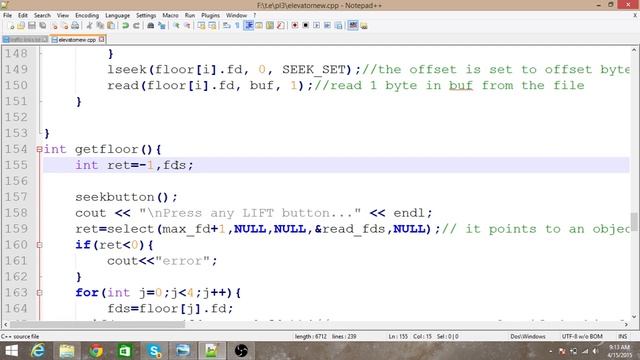Cut selection with the scissors icon

[89, 26]
